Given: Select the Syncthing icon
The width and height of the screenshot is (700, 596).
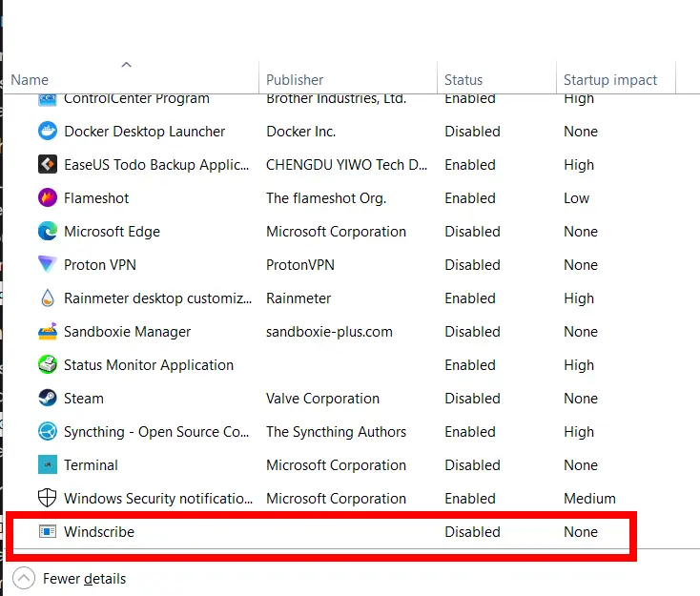Looking at the screenshot, I should 47,432.
